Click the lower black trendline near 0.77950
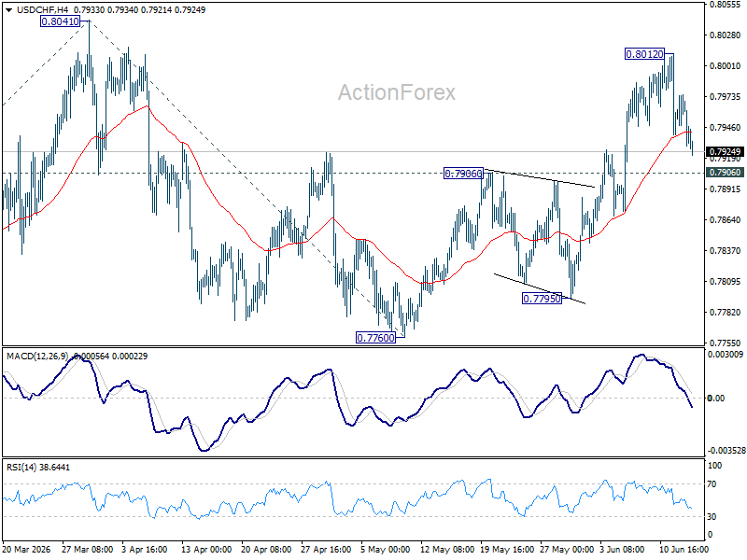Screen dimensions: 747x560 tap(540, 288)
